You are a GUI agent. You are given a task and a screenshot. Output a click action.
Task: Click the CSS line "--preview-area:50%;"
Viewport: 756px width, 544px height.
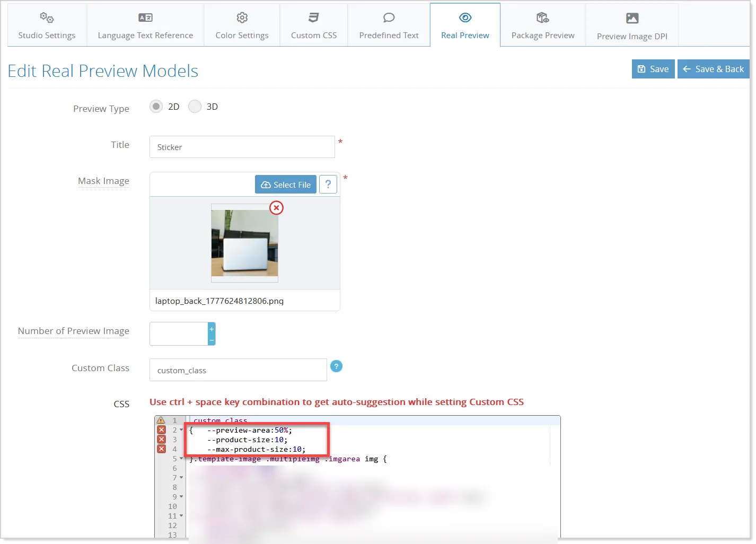point(250,430)
